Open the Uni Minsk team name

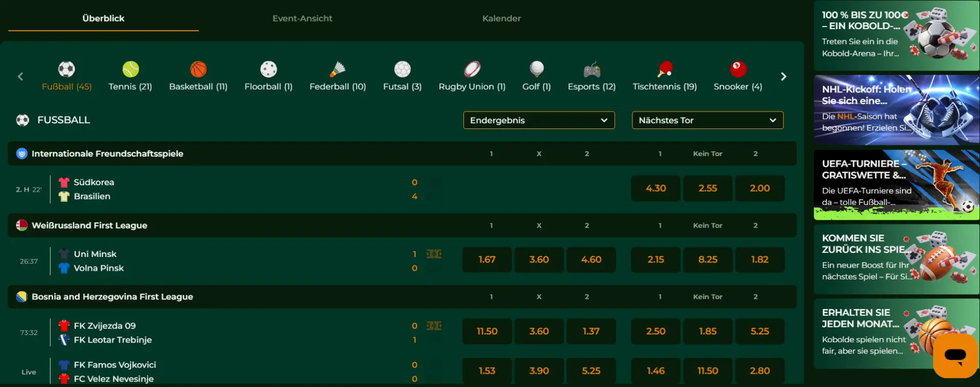point(95,254)
